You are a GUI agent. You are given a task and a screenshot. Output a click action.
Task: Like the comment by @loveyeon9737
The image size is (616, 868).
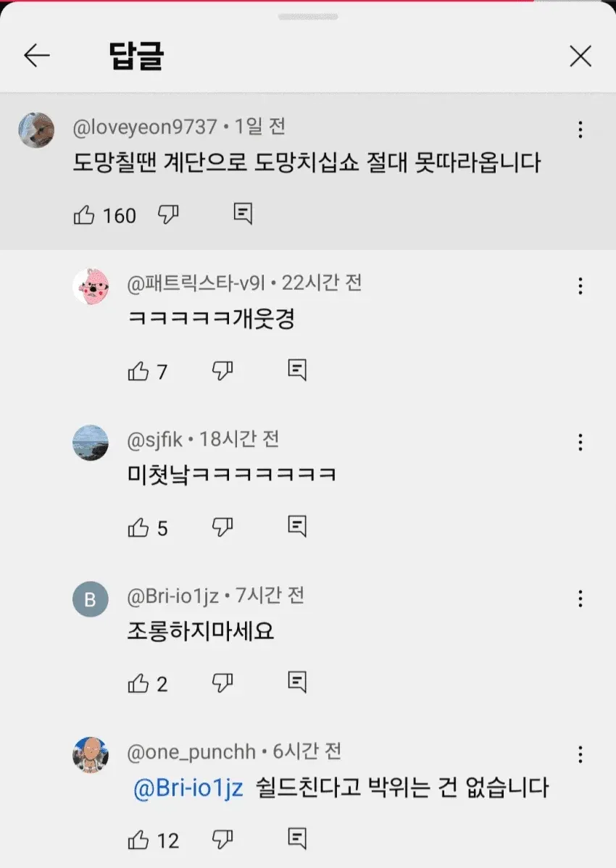coord(84,214)
